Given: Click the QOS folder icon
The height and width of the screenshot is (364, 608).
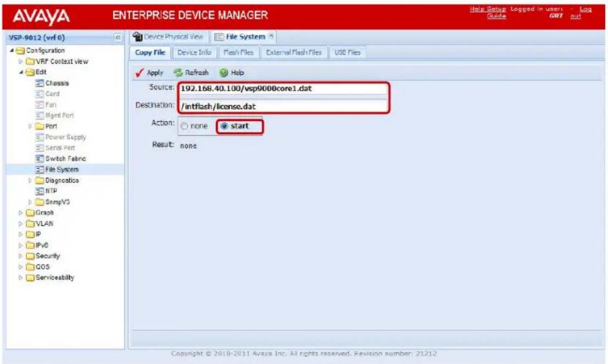Looking at the screenshot, I should click(x=30, y=267).
